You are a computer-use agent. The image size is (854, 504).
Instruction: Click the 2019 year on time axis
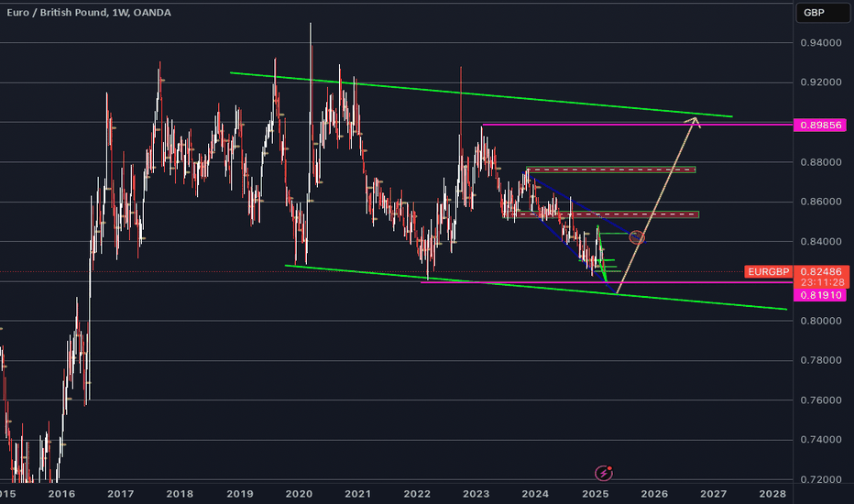pos(240,494)
